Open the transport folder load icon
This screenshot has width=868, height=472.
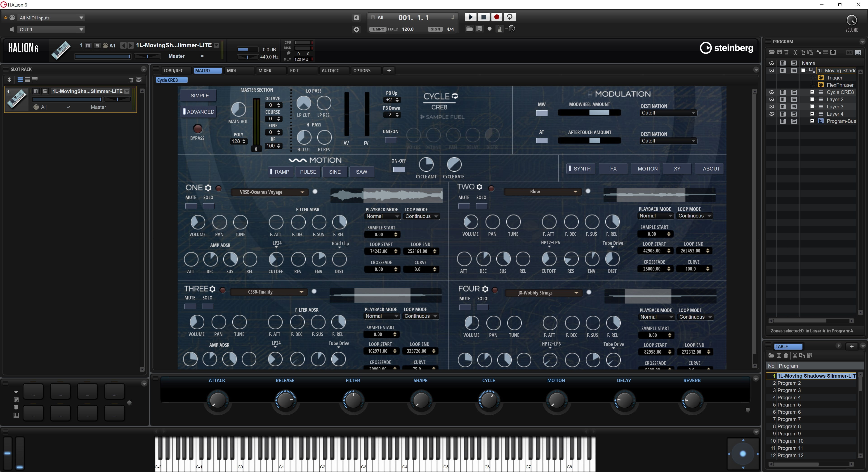(469, 29)
